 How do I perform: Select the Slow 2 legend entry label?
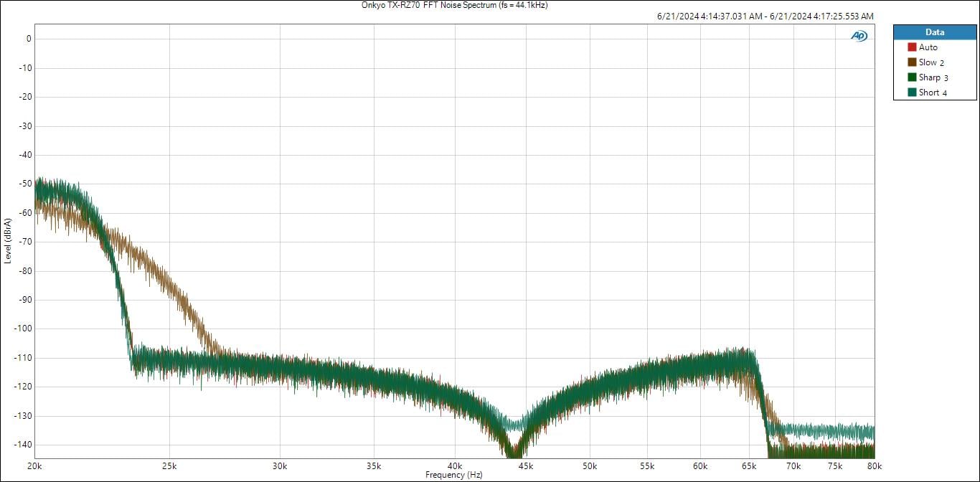(x=931, y=62)
